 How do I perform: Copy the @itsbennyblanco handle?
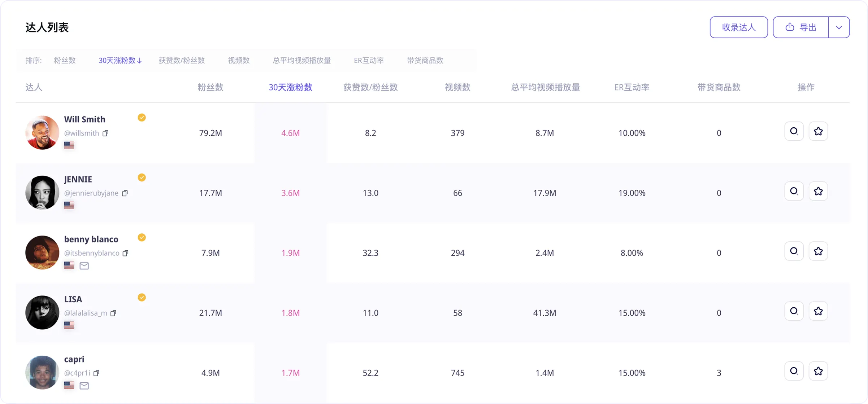[126, 253]
